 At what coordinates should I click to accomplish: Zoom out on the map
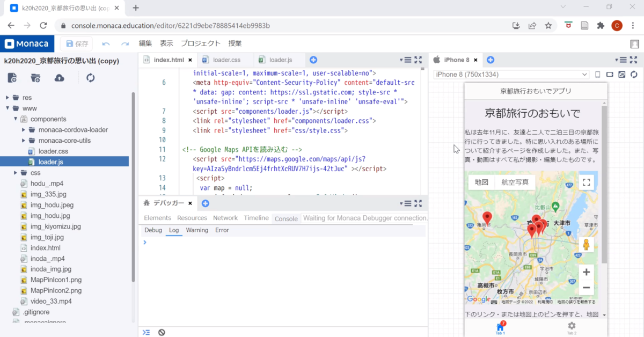(x=587, y=288)
